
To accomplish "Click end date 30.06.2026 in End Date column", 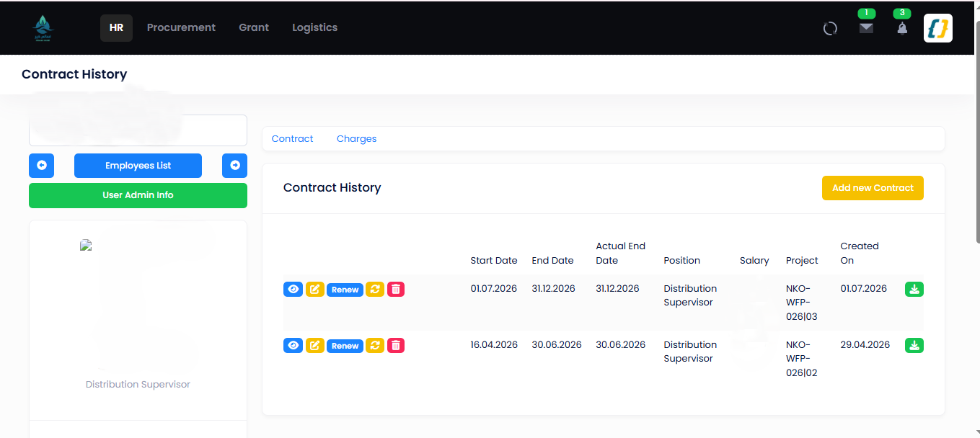I will point(556,344).
